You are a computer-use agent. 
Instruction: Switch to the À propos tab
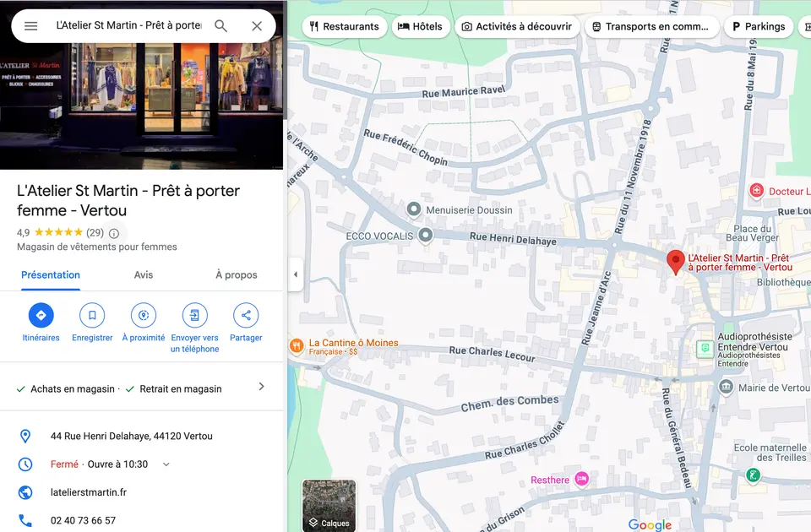click(237, 275)
